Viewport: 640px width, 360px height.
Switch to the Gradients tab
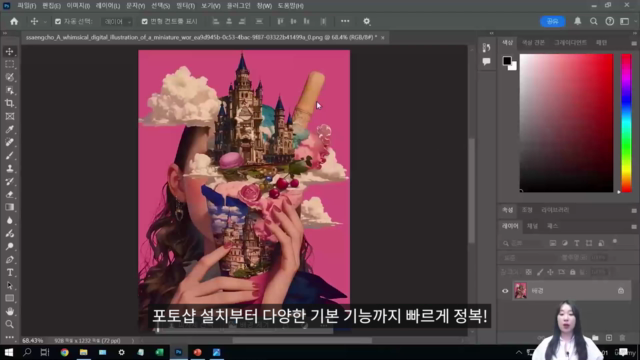pyautogui.click(x=570, y=42)
